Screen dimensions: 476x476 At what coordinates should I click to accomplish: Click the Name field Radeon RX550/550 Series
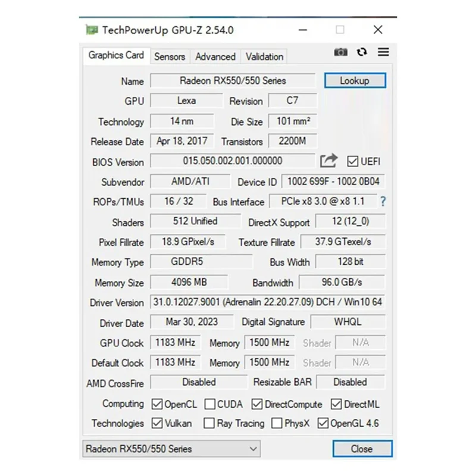pos(233,81)
